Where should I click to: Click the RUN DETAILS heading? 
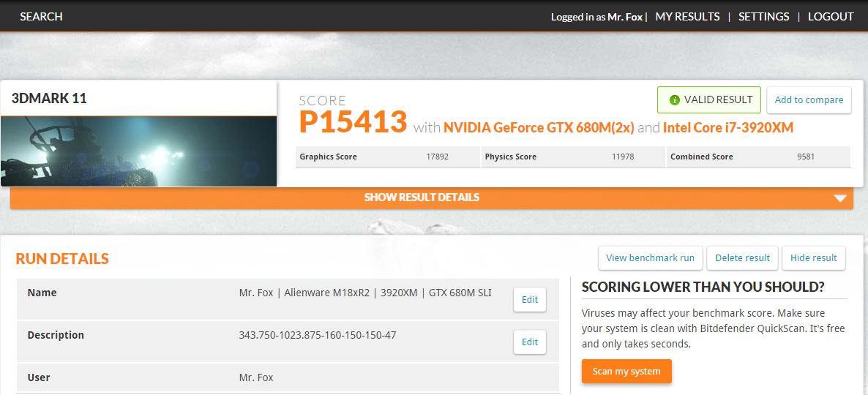click(x=62, y=258)
